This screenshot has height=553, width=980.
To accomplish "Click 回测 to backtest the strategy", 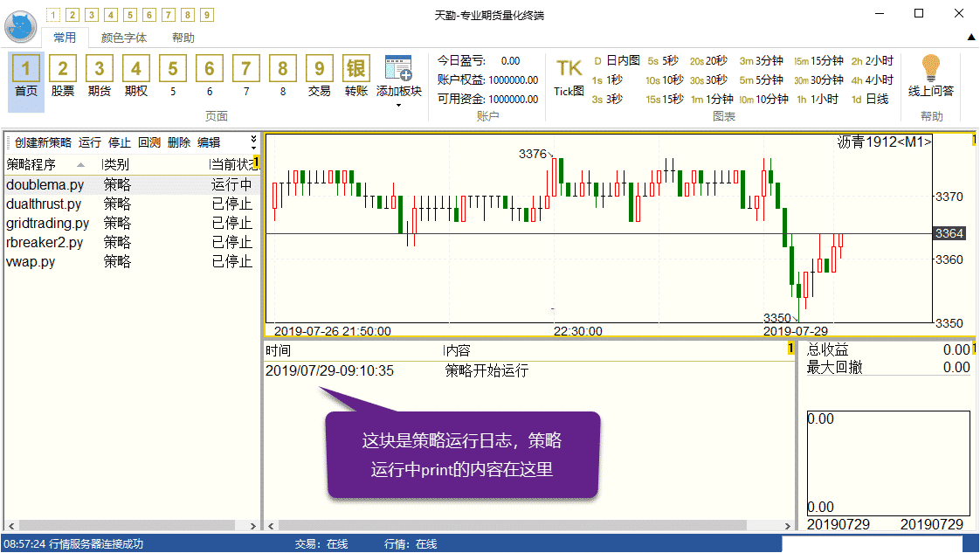I will coord(149,142).
